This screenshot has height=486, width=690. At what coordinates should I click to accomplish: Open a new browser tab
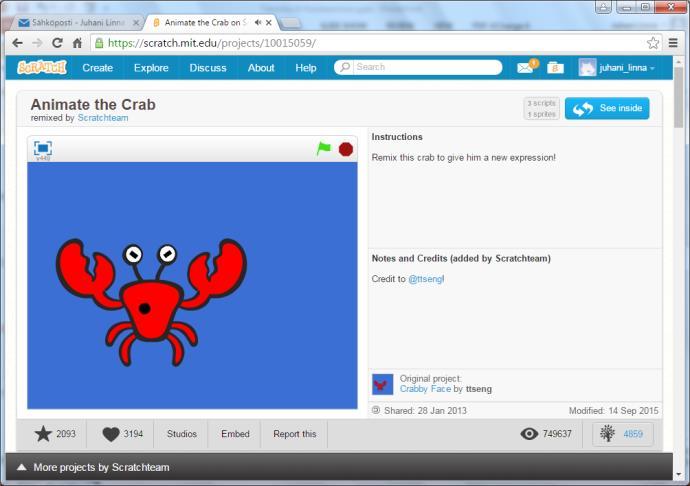tap(290, 23)
